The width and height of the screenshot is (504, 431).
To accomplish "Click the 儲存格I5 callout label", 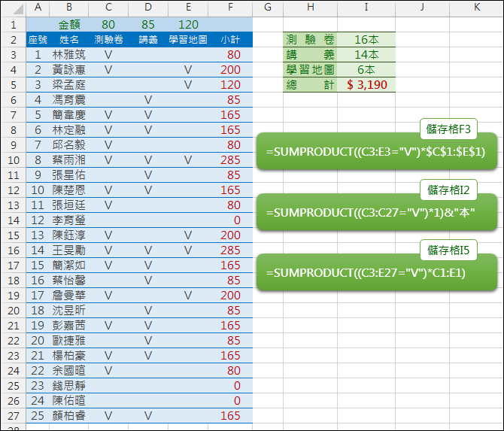I will [x=448, y=250].
